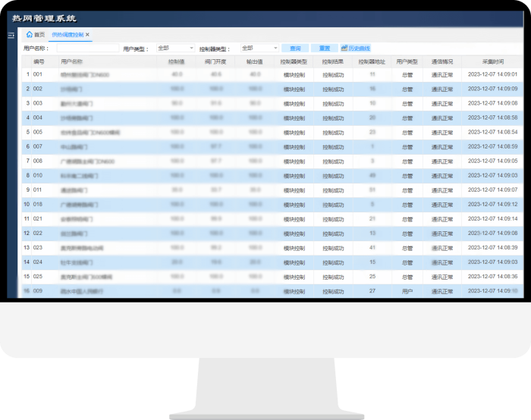Select the row with number 018
The image size is (531, 420).
pyautogui.click(x=38, y=204)
